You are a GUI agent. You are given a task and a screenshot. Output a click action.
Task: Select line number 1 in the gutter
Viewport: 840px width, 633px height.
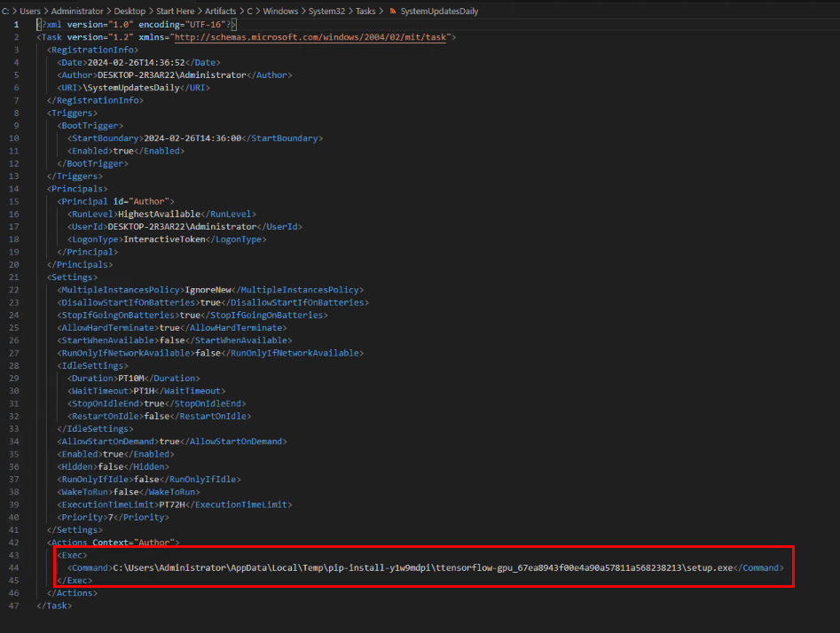click(15, 24)
